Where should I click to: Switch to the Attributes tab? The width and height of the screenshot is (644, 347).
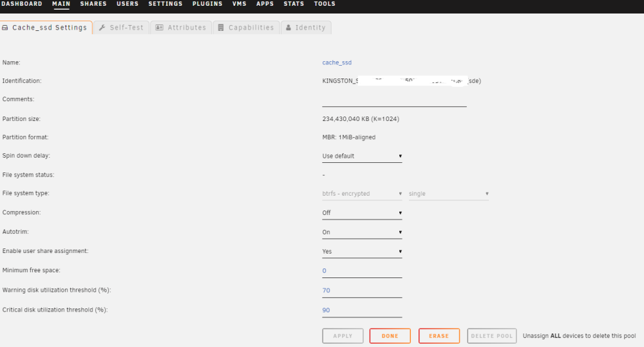[x=181, y=28]
